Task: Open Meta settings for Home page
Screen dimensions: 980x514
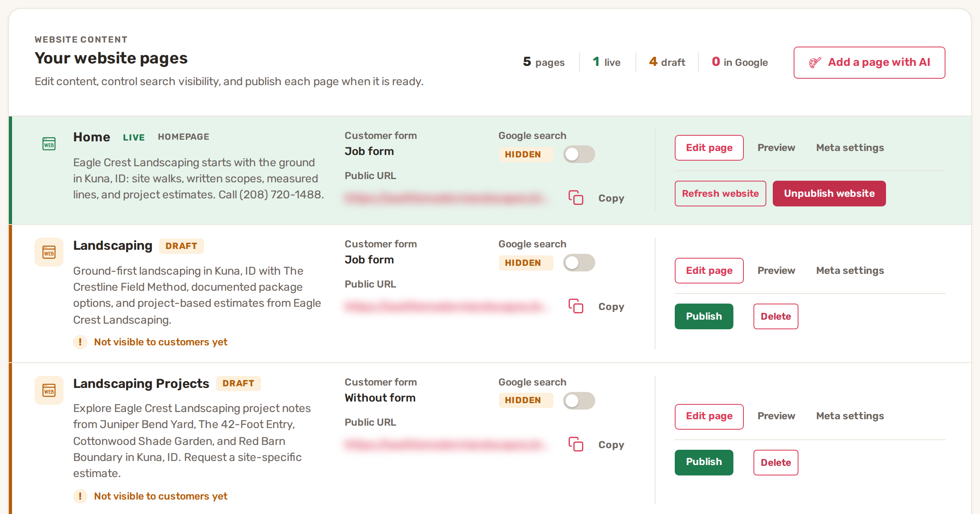Action: click(x=850, y=148)
